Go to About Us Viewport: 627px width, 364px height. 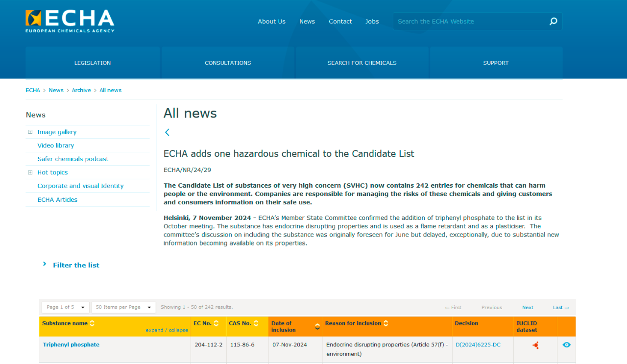pos(272,22)
